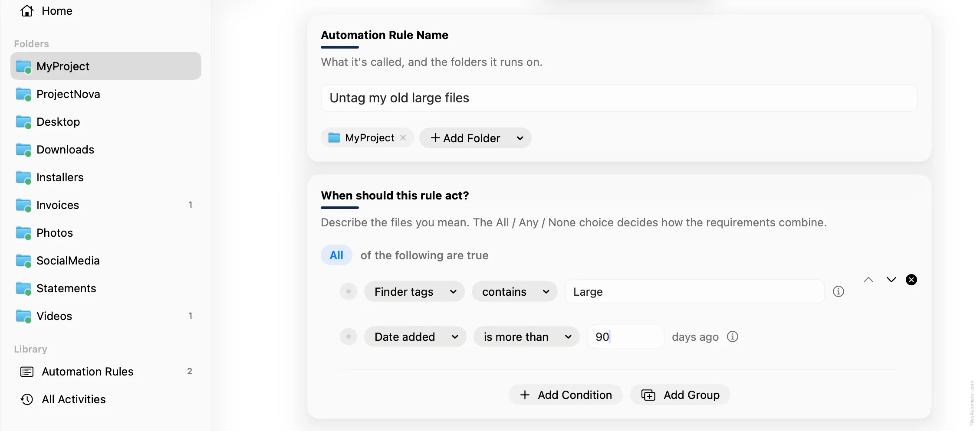Screen dimensions: 980x431
Task: Click the 'days ago' label
Action: pyautogui.click(x=695, y=337)
